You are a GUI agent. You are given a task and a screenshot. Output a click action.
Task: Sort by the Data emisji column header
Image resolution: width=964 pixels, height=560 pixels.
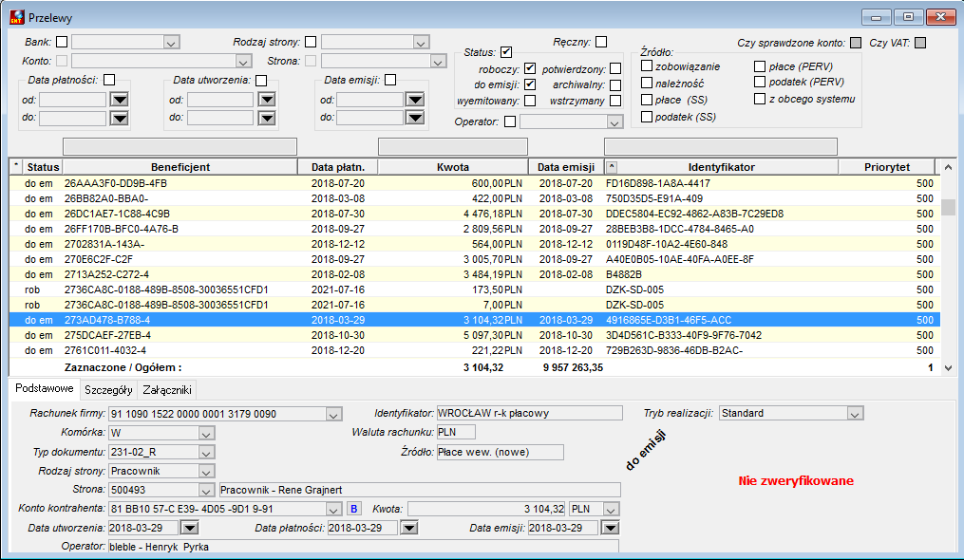click(x=566, y=167)
